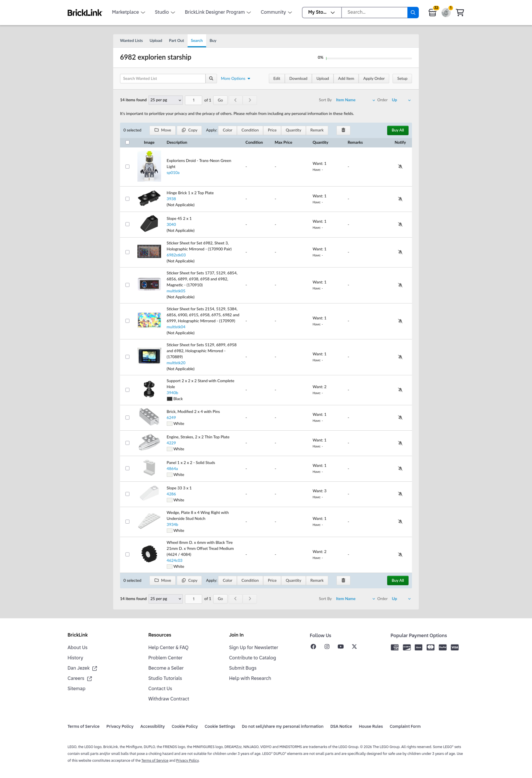This screenshot has height=778, width=532.
Task: Toggle notify bell for Wheel 8mm D. x 6mm
Action: point(400,554)
